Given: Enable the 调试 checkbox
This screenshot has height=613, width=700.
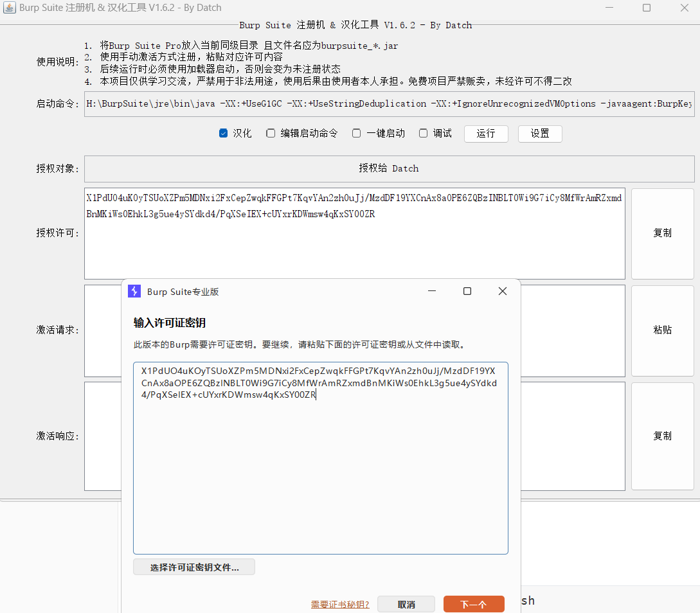Looking at the screenshot, I should [x=423, y=133].
